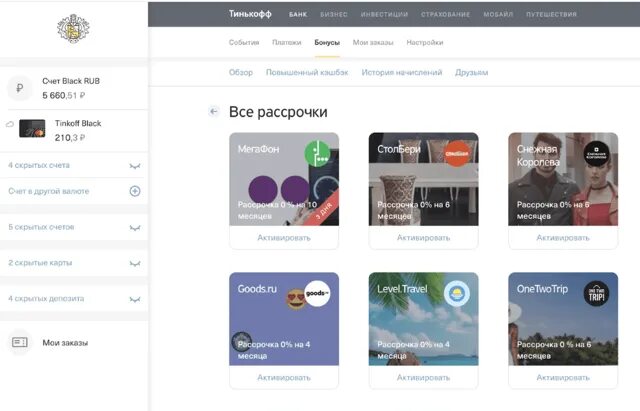Expand 4 скрытых депозита section
640x411 pixels.
click(x=74, y=299)
